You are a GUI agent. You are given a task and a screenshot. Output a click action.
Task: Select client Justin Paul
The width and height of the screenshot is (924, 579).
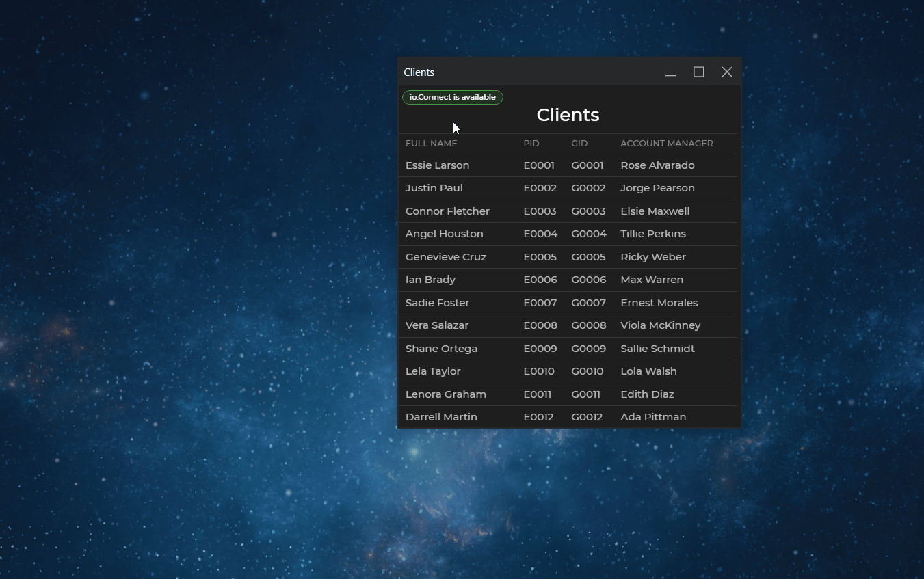434,188
